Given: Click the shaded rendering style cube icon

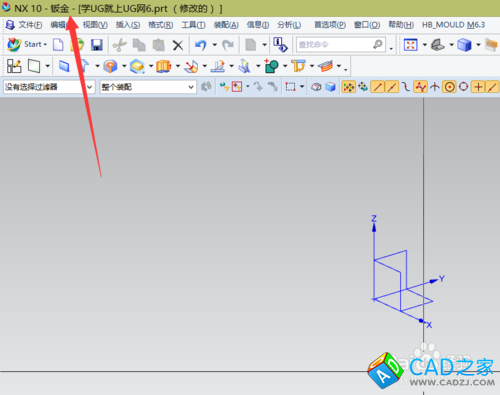Looking at the screenshot, I should pyautogui.click(x=464, y=44).
